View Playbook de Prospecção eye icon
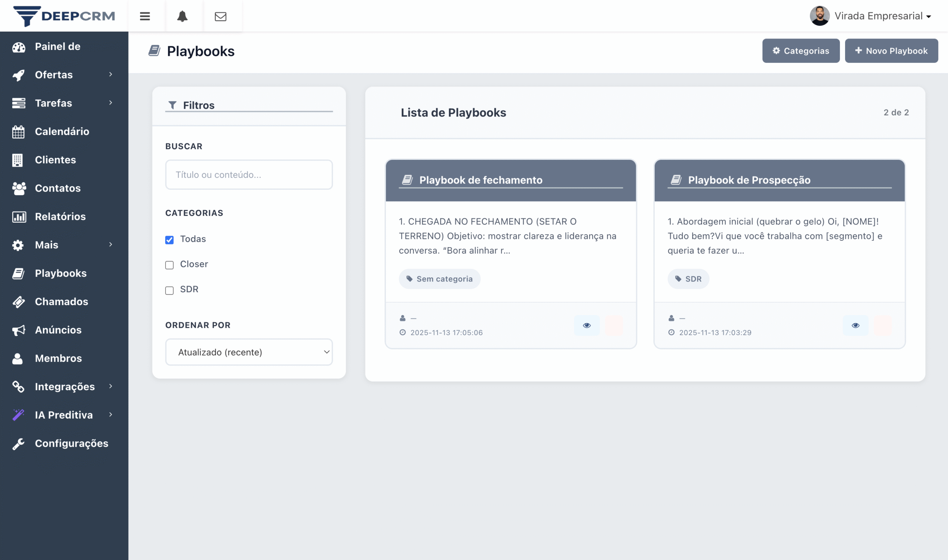The image size is (948, 560). click(x=855, y=325)
